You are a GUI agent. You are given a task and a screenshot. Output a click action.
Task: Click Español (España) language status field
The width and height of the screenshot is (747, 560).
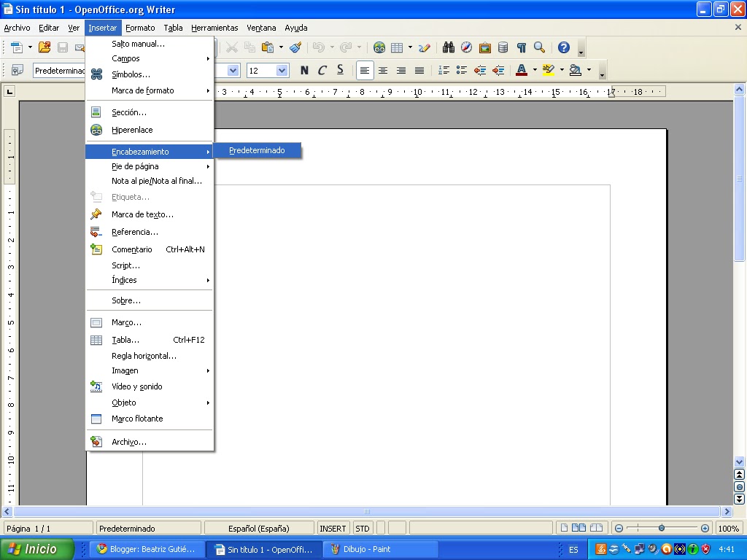pos(259,529)
